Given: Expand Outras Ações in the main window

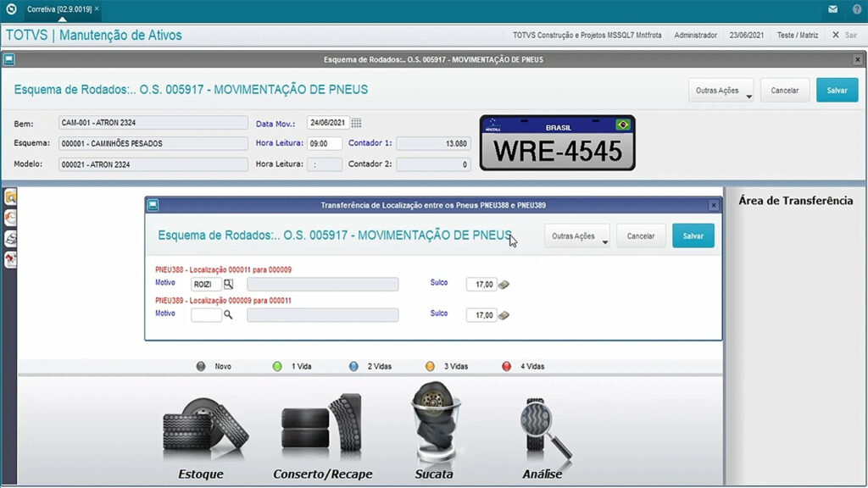Looking at the screenshot, I should [x=721, y=90].
